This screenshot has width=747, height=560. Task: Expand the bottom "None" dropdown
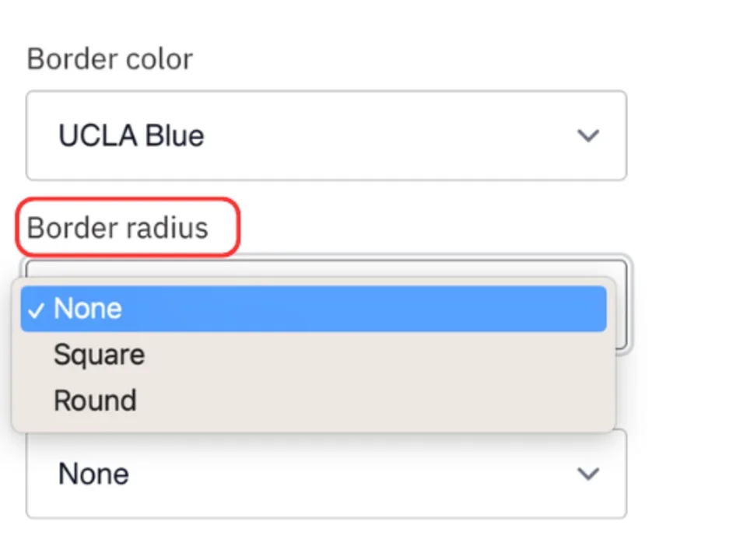pyautogui.click(x=326, y=474)
